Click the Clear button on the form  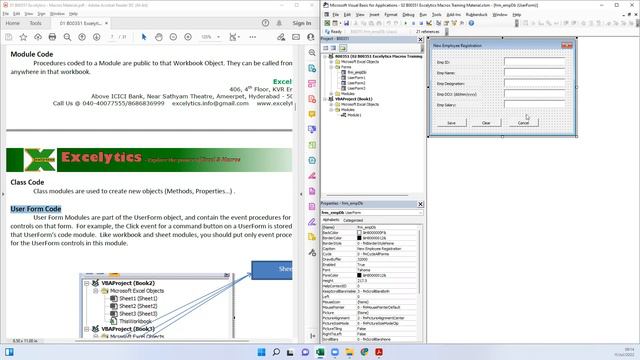486,122
